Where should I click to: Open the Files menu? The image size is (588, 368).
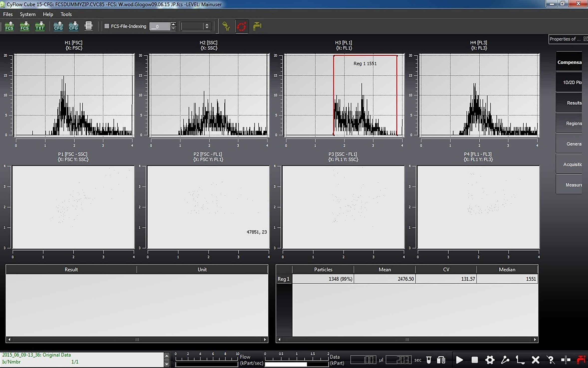tap(8, 14)
